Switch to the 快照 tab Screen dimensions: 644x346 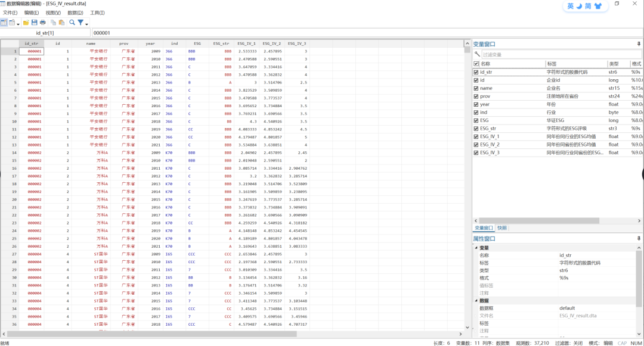[x=502, y=228]
